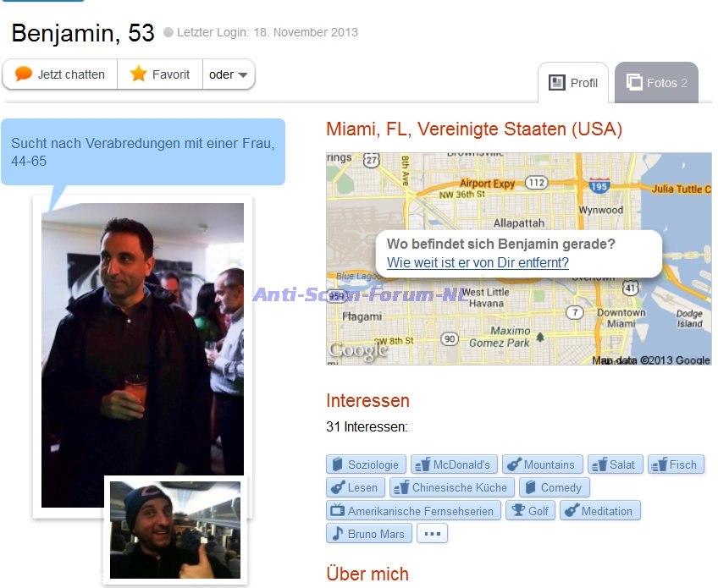Click the Google map of Miami
The height and width of the screenshot is (588, 718).
coord(519,259)
